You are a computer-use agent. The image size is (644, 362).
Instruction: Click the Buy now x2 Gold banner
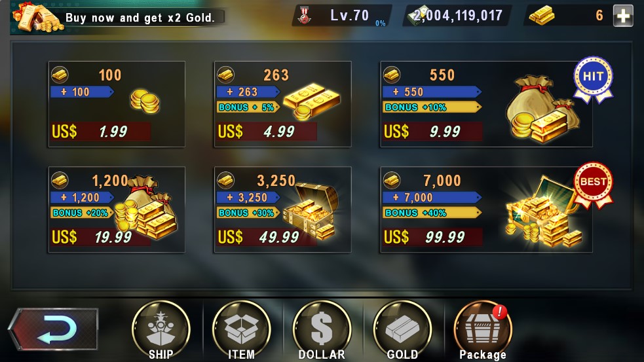(119, 17)
